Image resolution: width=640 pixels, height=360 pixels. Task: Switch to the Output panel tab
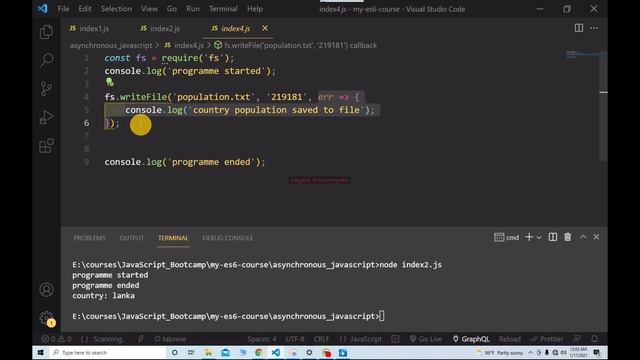point(131,238)
